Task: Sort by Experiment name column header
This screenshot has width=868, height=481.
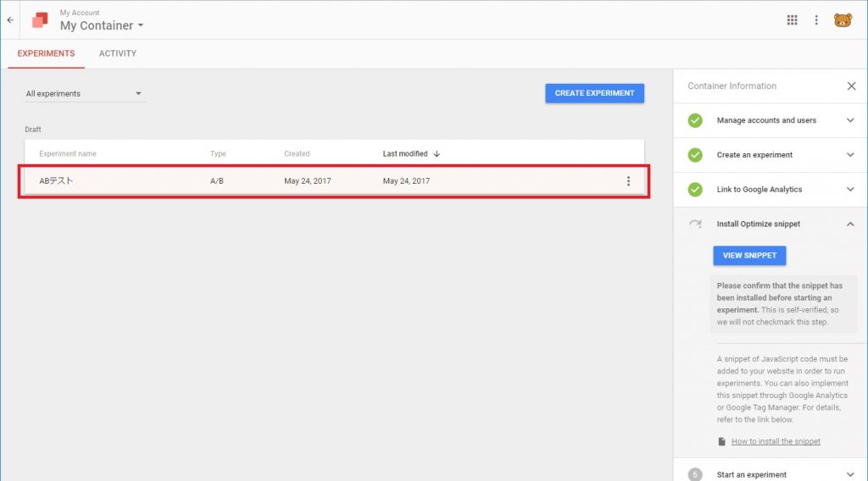Action: [x=68, y=153]
